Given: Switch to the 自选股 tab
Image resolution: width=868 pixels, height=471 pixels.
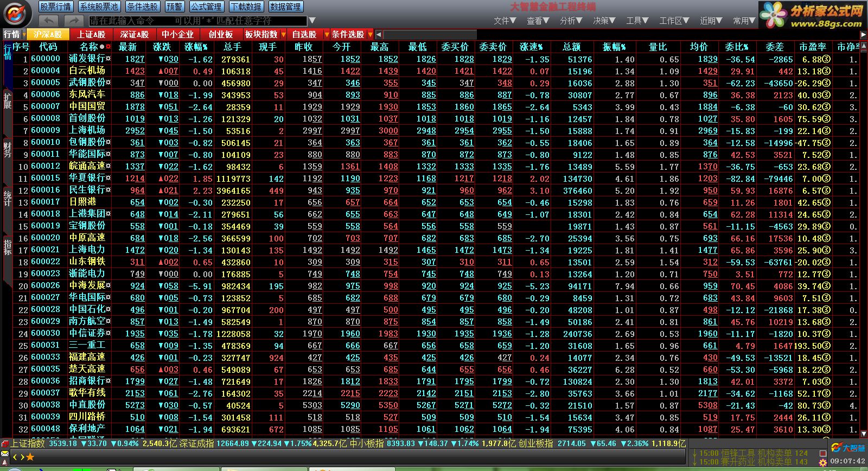Looking at the screenshot, I should (304, 34).
